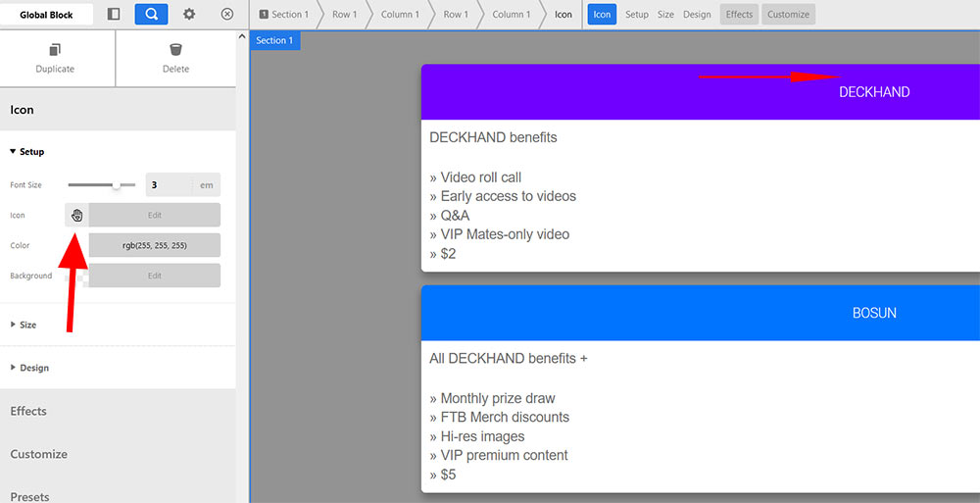Click the Font Size value field

167,184
